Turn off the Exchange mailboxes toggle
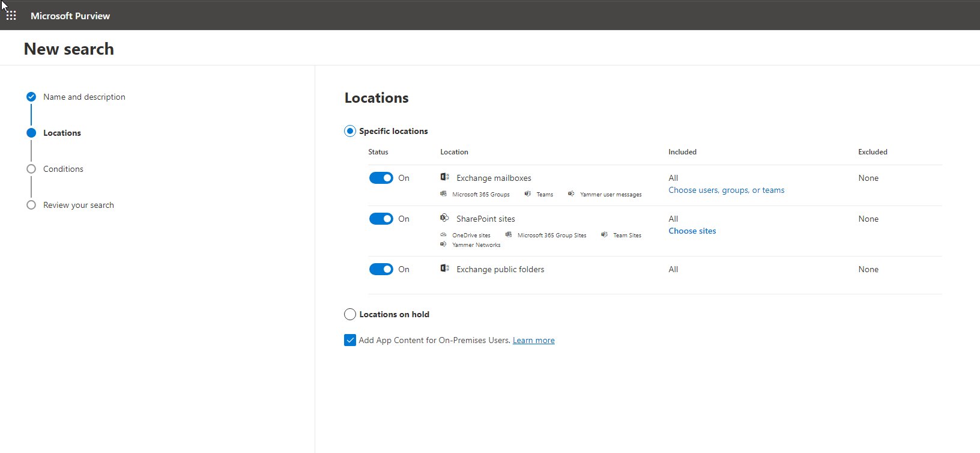 [381, 178]
